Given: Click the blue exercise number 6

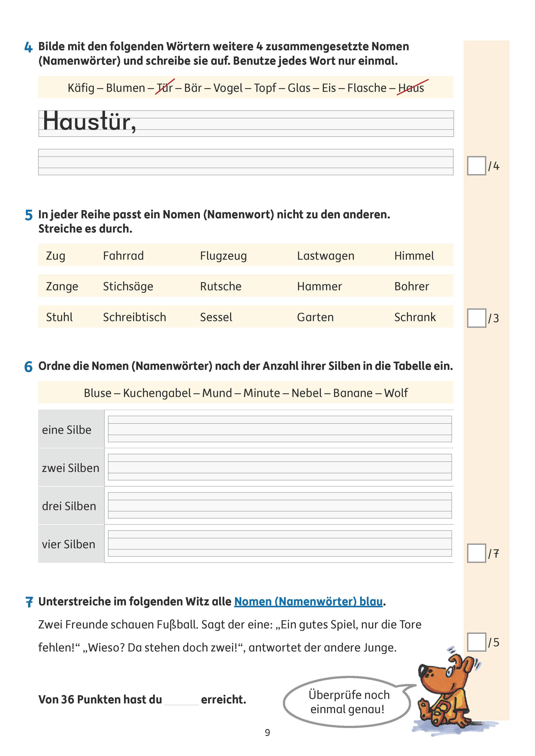Looking at the screenshot, I should coord(29,367).
